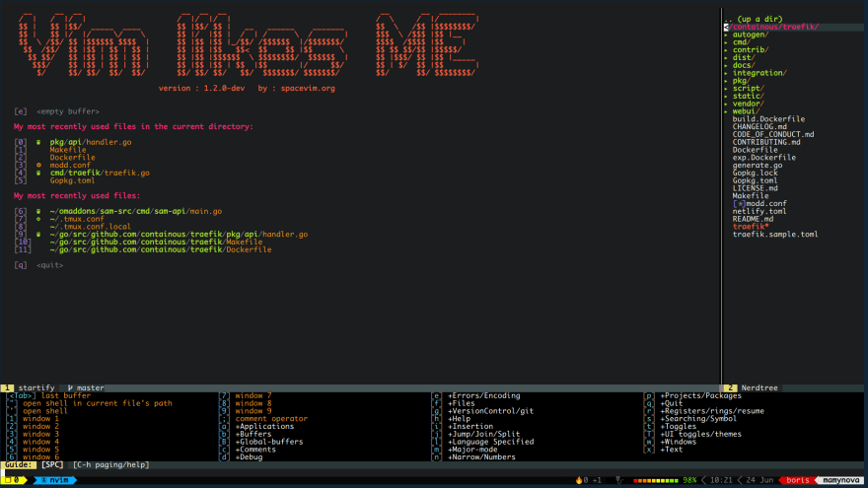Click the icon next to ~/.tmux.conf entry

click(38, 219)
